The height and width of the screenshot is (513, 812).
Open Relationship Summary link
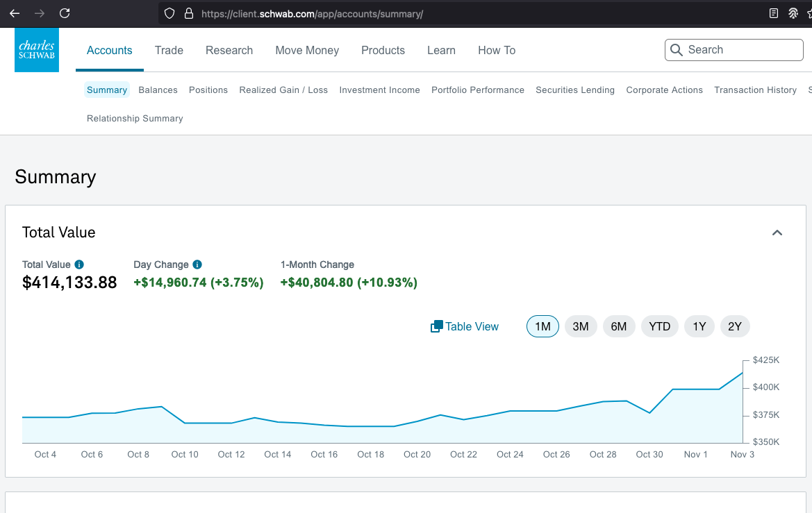pyautogui.click(x=135, y=119)
